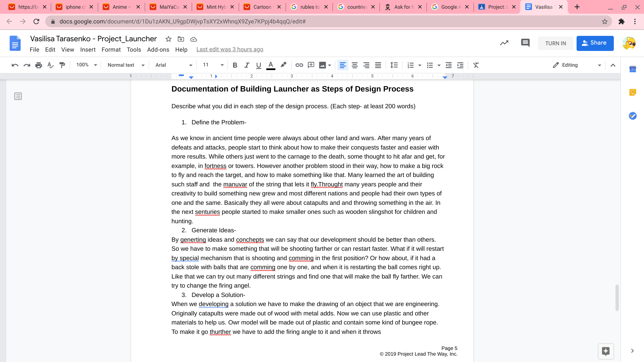Open the Arial font dropdown
This screenshot has width=644, height=362.
click(174, 65)
